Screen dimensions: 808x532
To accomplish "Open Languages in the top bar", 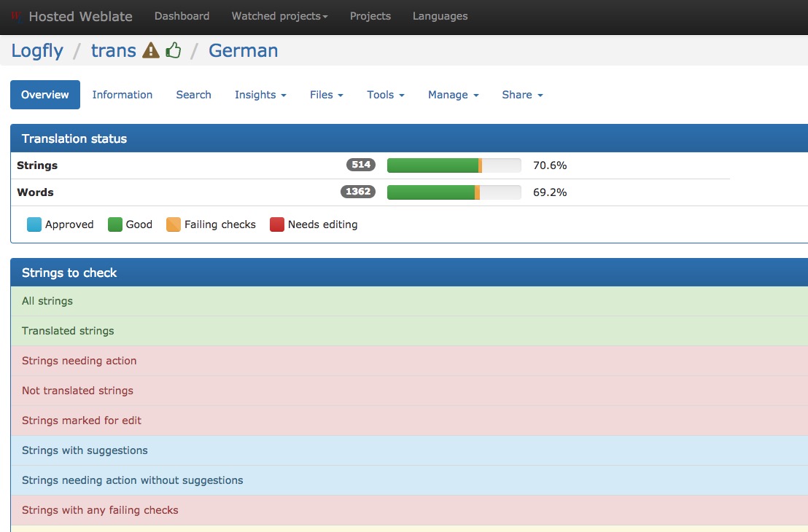I will point(440,16).
